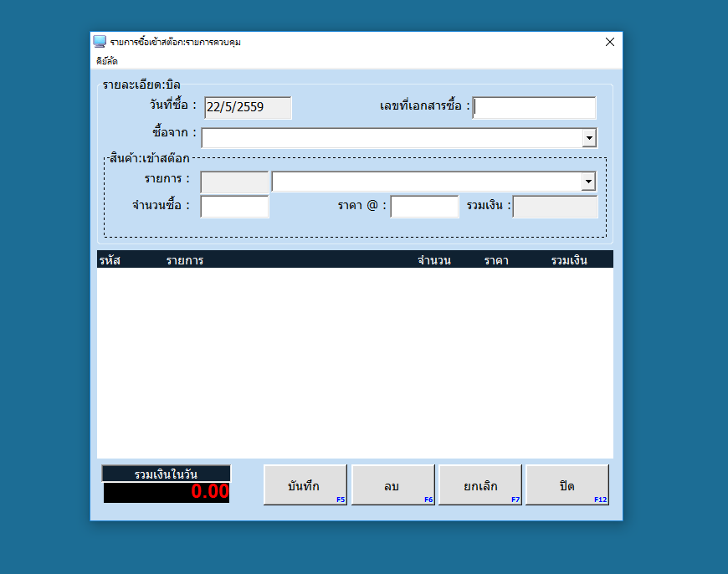728x574 pixels.
Task: Click the red 0.00 daily total display
Action: pos(167,492)
